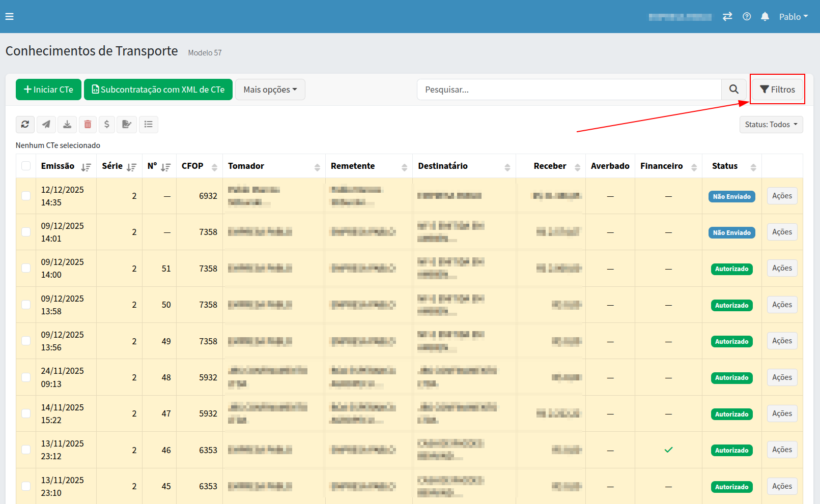Viewport: 820px width, 504px height.
Task: Open the hamburger navigation menu
Action: (x=9, y=16)
